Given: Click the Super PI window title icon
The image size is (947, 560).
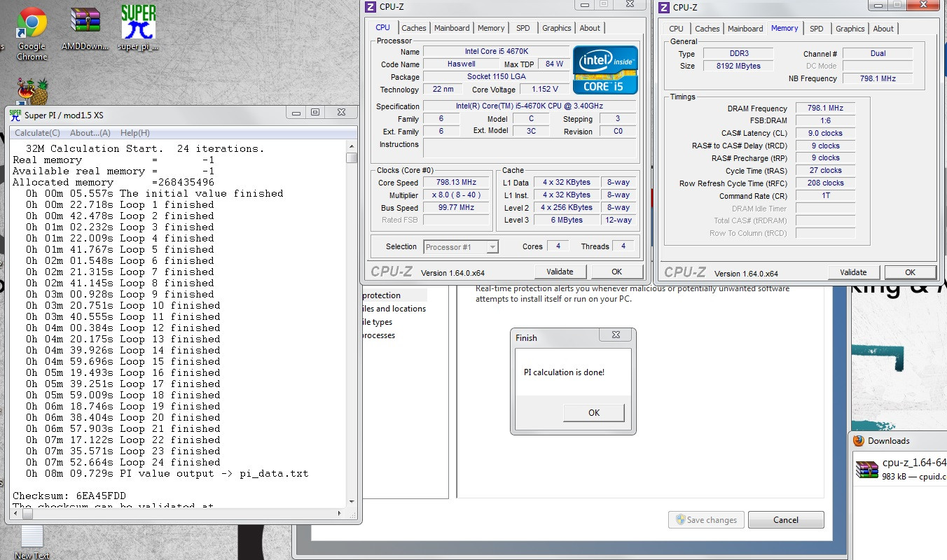Looking at the screenshot, I should [x=15, y=114].
